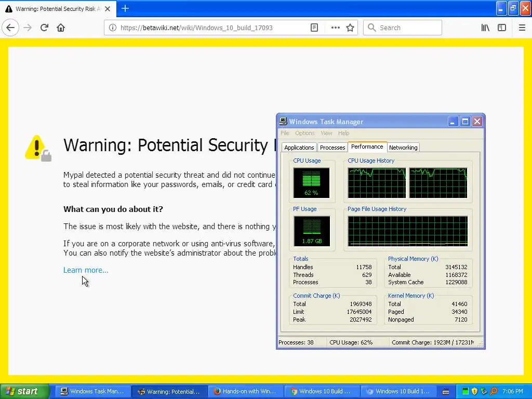Open Task Manager Options menu
The height and width of the screenshot is (399, 532).
(304, 133)
